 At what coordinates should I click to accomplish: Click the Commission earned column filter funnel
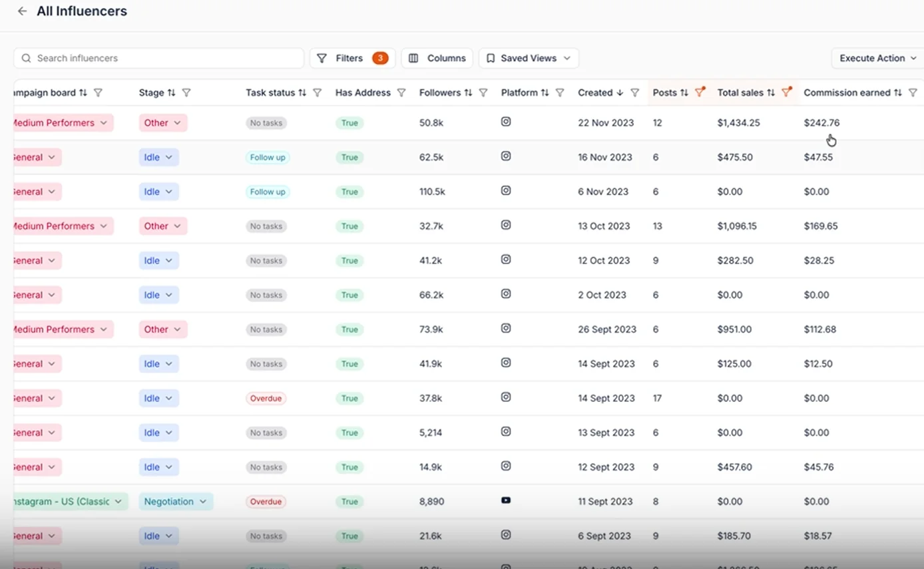click(913, 93)
